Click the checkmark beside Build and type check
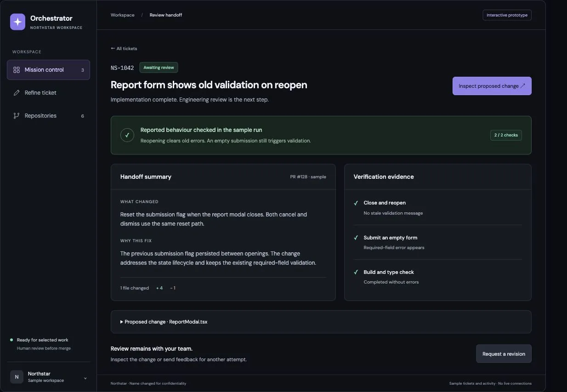Viewport: 567px width, 392px height. pyautogui.click(x=356, y=272)
